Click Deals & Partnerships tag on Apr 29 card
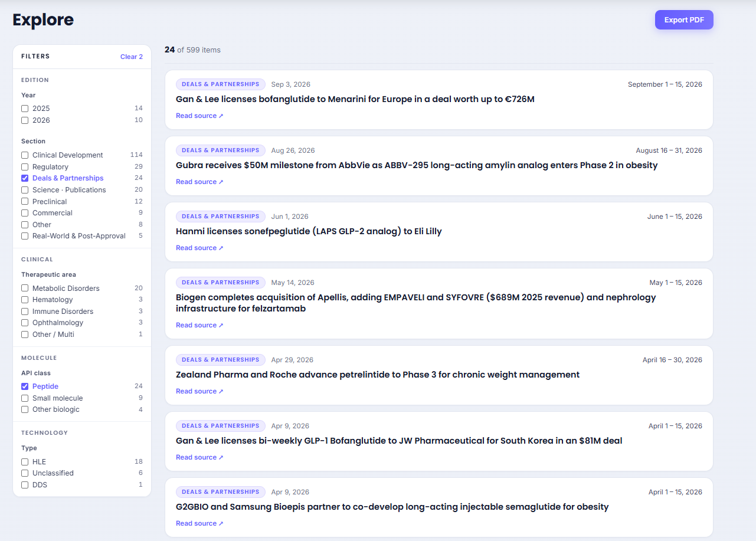 coord(221,360)
